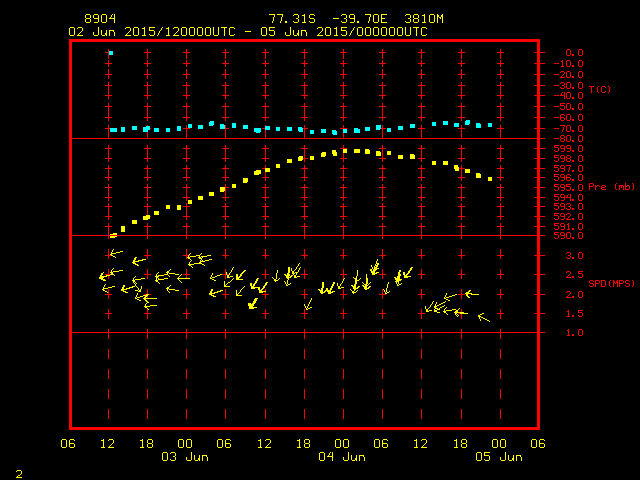Viewport: 640px width, 480px height.
Task: Click the "1.0" wind speed tick label
Action: click(574, 333)
